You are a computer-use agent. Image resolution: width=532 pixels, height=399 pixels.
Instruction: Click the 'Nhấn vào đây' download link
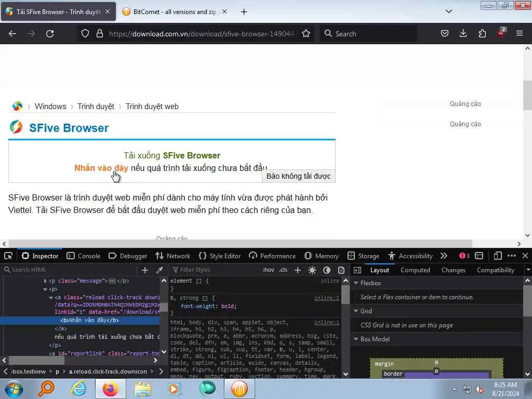(x=101, y=168)
